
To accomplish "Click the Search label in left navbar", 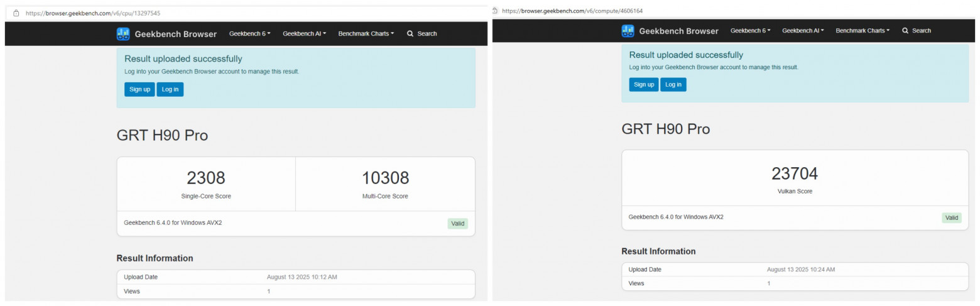I will [x=427, y=34].
